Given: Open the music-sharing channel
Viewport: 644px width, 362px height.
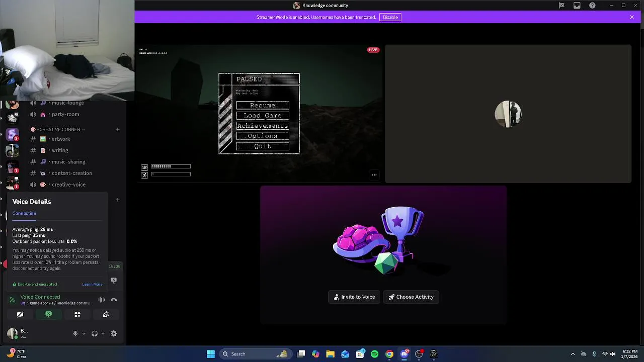Looking at the screenshot, I should coord(68,162).
